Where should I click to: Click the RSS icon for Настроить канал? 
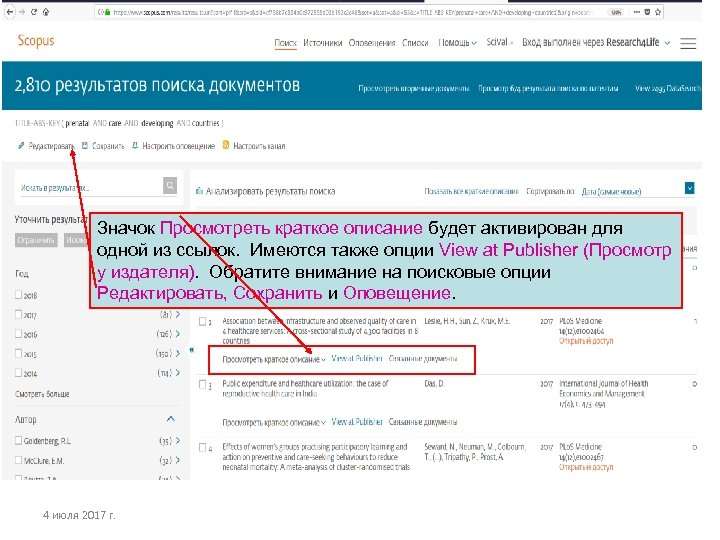(225, 145)
